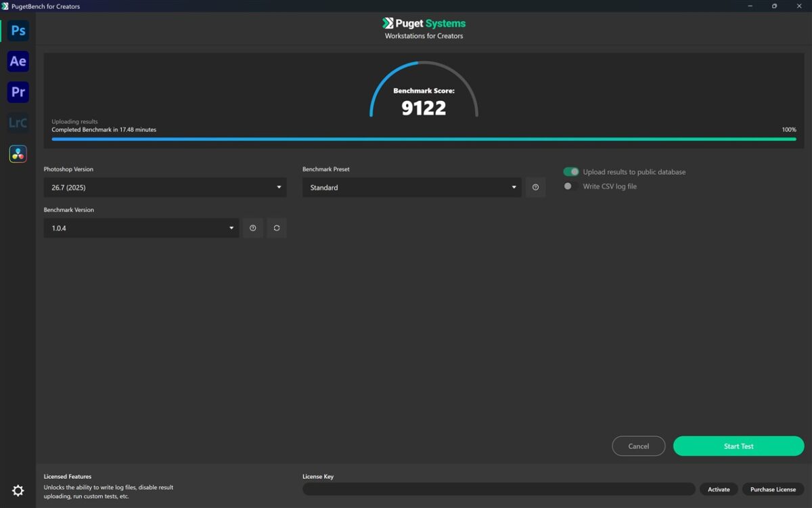The width and height of the screenshot is (812, 508).
Task: Select the Lightroom Classic icon
Action: pyautogui.click(x=18, y=123)
